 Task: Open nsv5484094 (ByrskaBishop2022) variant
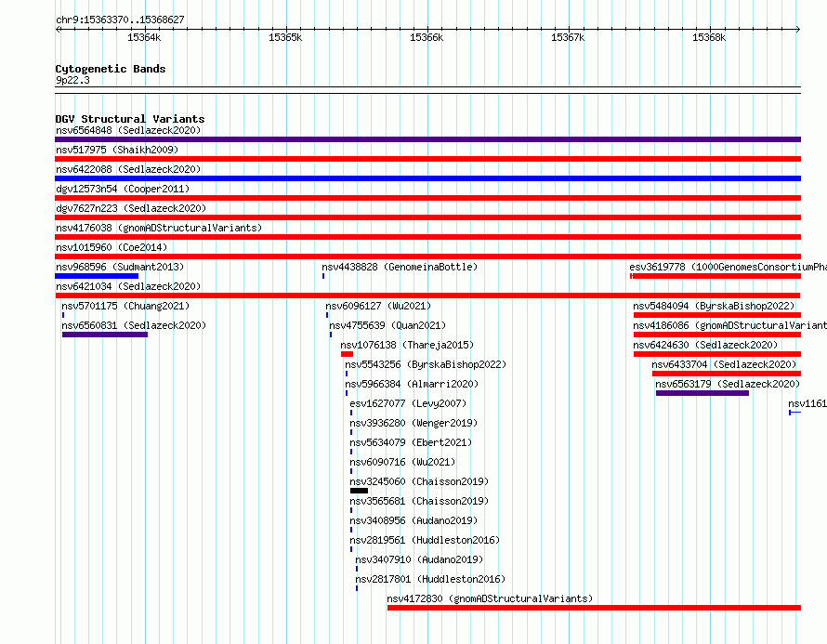(x=714, y=306)
